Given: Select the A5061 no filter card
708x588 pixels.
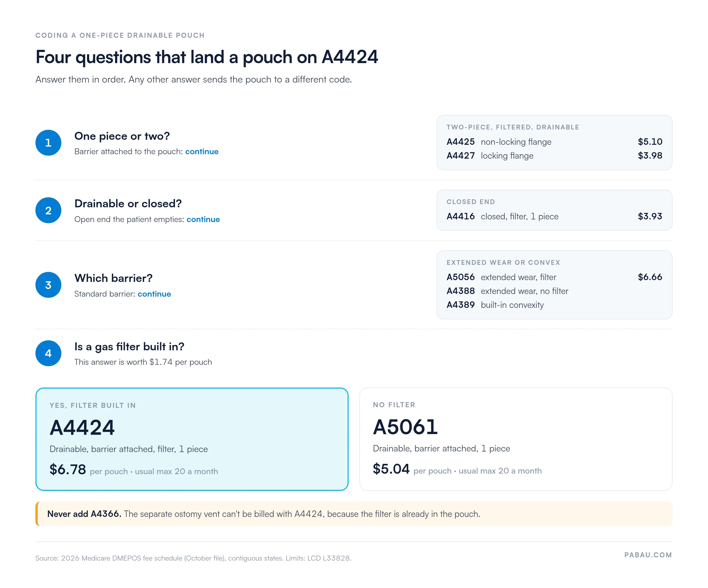Looking at the screenshot, I should tap(516, 439).
